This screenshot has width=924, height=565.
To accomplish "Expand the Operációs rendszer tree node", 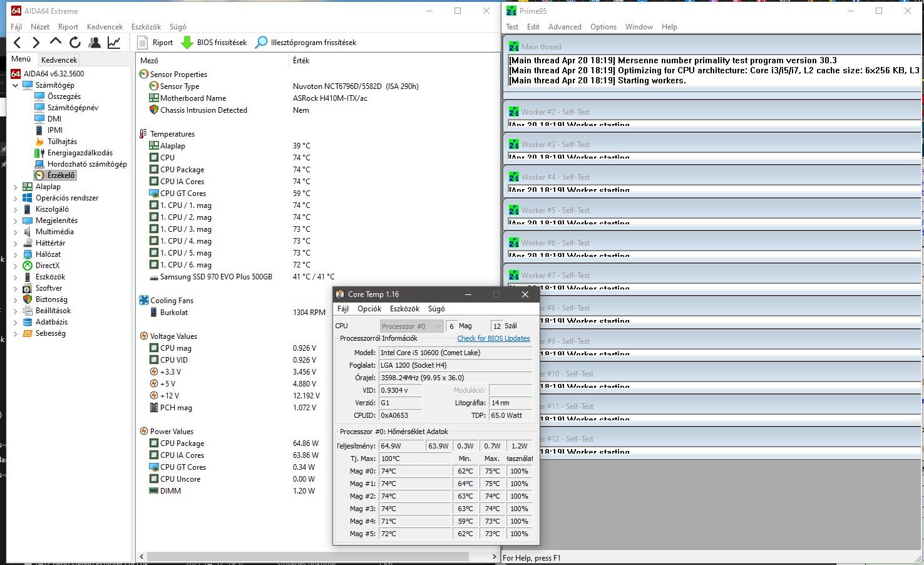I will coord(16,198).
